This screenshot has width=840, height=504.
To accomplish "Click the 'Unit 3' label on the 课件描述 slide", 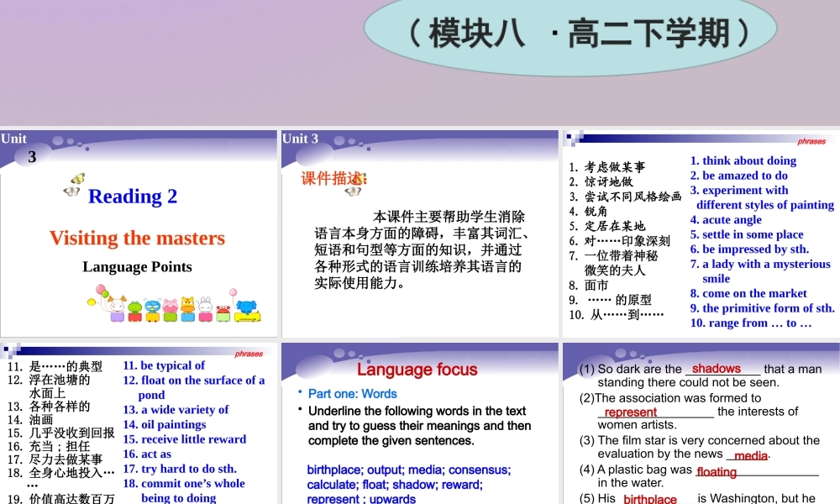I will pos(300,139).
